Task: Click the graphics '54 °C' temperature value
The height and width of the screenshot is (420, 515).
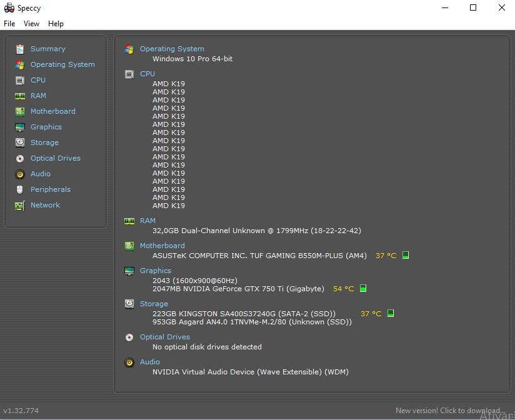Action: click(344, 289)
